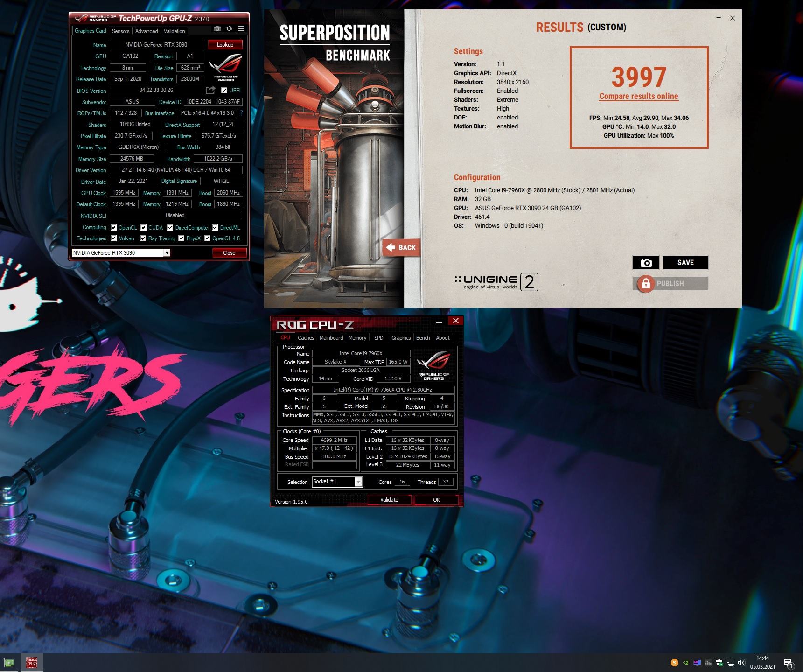The width and height of the screenshot is (803, 672).
Task: Minimize the ROG CPU-Z window
Action: coord(439,322)
